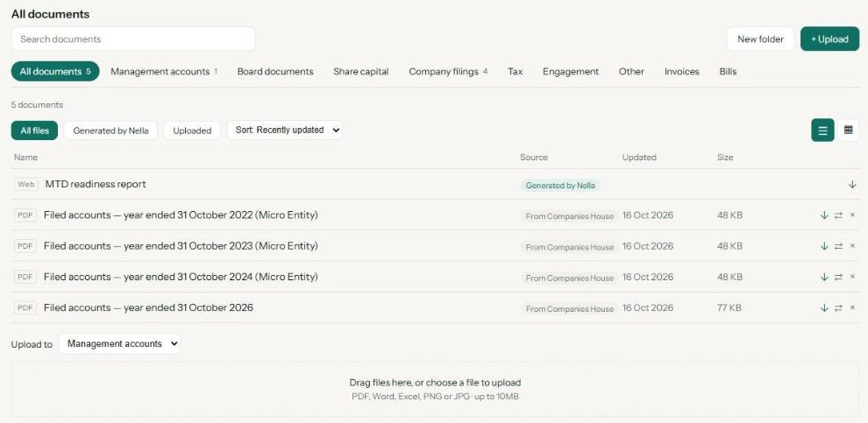Move the 2024 filed accounts document
The height and width of the screenshot is (423, 868).
pos(838,277)
